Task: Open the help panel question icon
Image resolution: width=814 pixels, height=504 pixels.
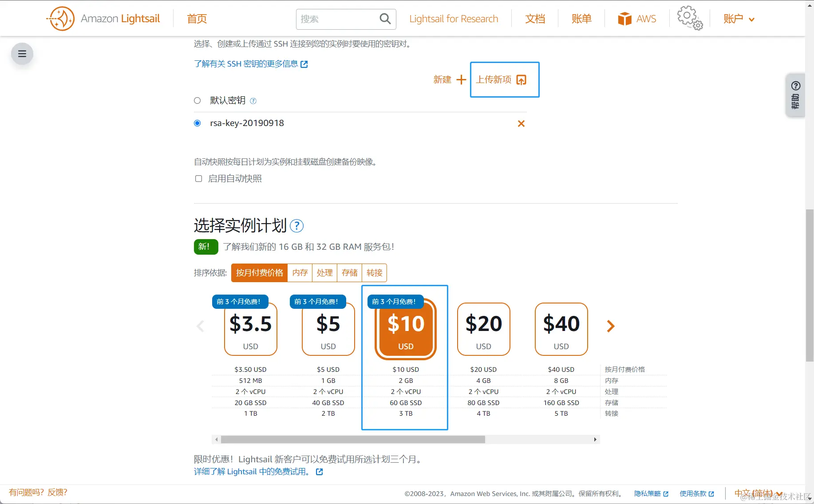Action: pos(796,86)
